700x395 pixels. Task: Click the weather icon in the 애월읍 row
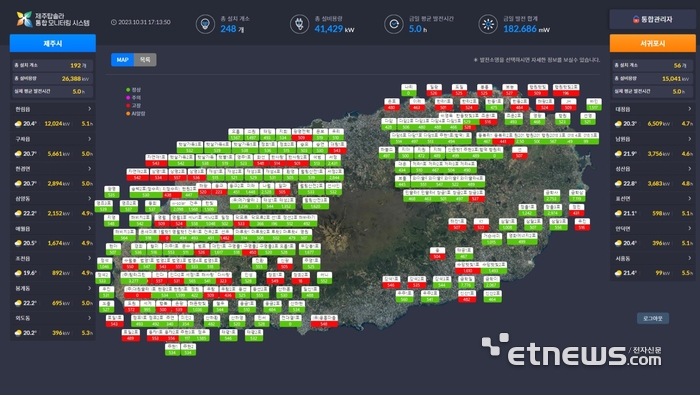click(x=18, y=243)
